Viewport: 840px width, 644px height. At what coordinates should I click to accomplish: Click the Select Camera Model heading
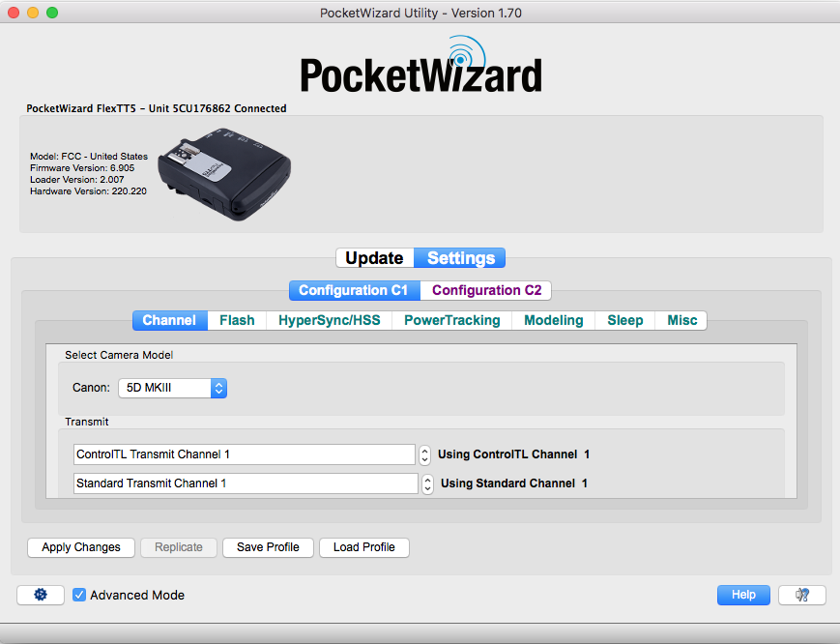(119, 355)
